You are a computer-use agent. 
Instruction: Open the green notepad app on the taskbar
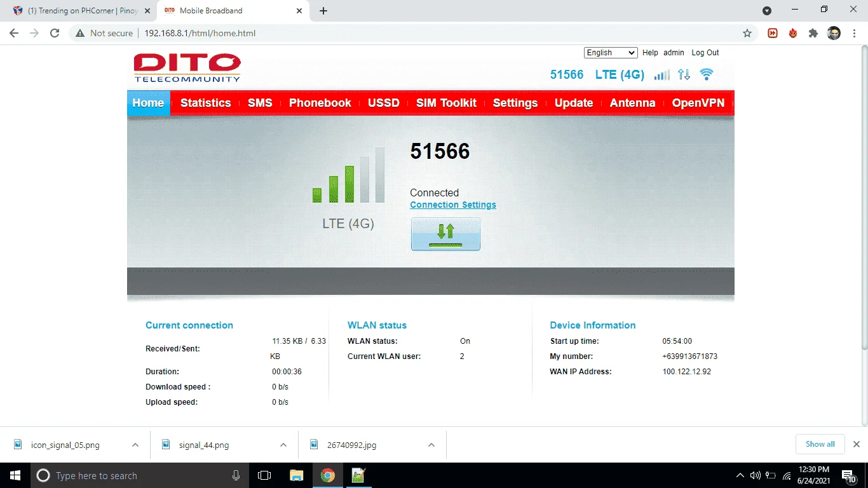[x=358, y=475]
